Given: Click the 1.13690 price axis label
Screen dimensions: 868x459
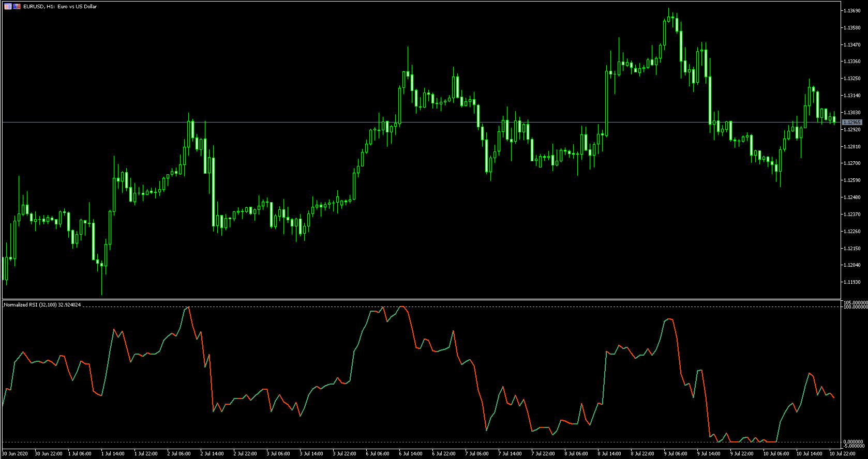Looking at the screenshot, I should [852, 11].
